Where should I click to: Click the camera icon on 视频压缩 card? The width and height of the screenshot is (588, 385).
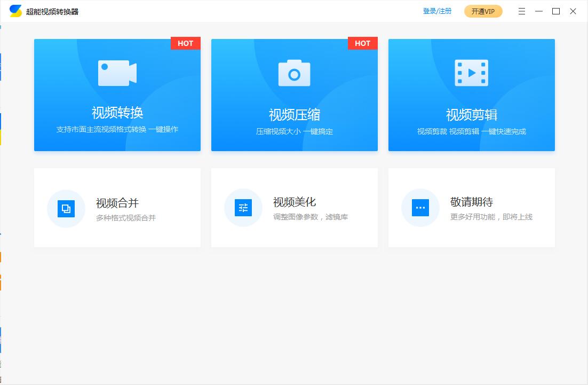pos(294,73)
